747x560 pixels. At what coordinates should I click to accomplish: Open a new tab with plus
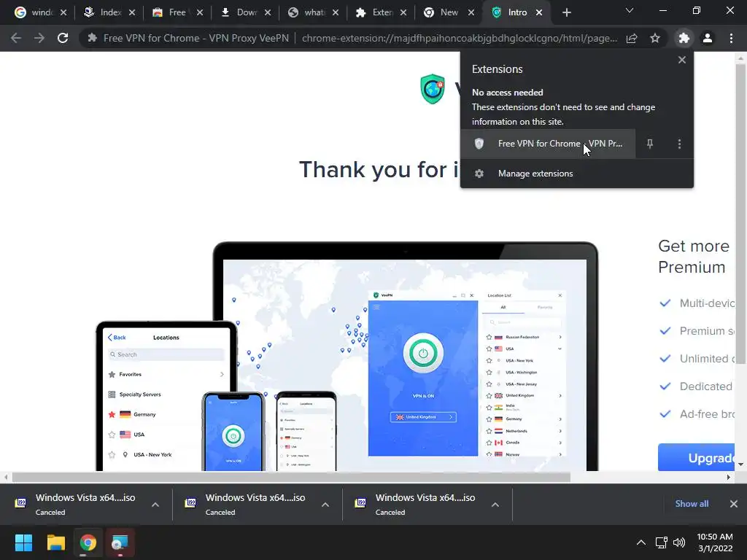tap(566, 13)
